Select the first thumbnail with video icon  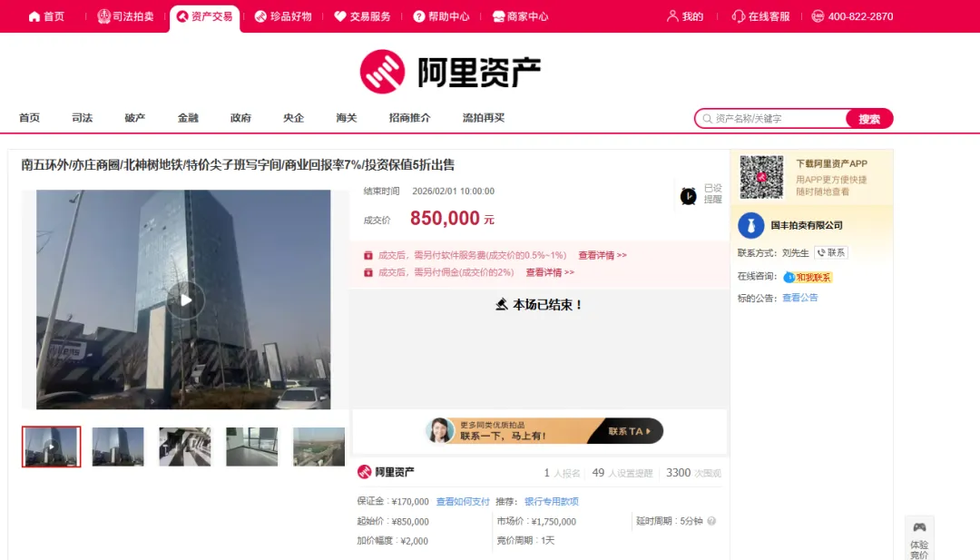(51, 447)
